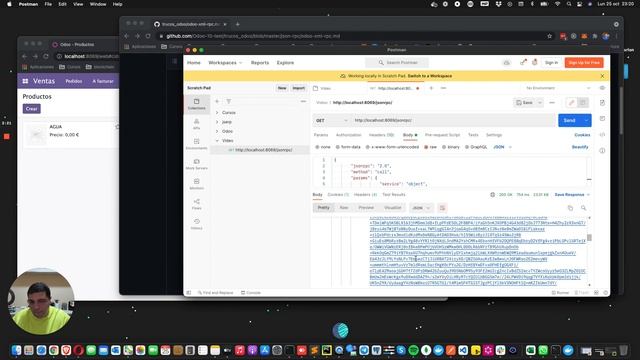Open the satellite capture requests icon

[x=523, y=62]
